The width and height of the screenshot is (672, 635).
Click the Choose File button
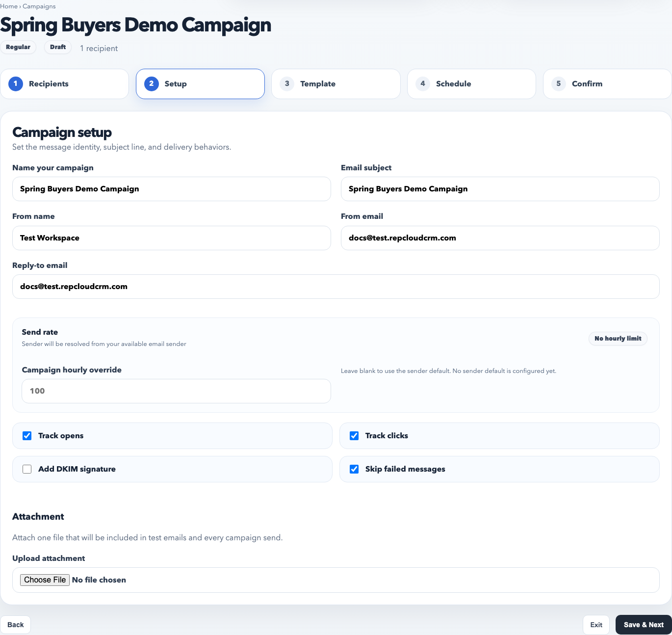coord(45,580)
